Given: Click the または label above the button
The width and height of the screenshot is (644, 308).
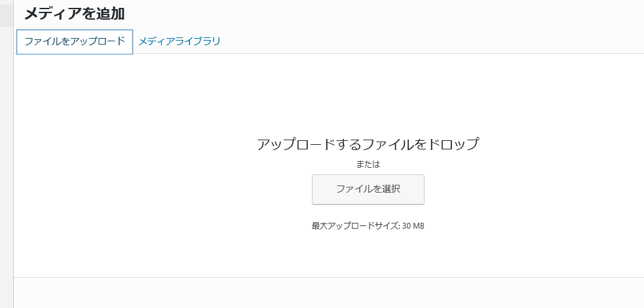Looking at the screenshot, I should tap(368, 164).
